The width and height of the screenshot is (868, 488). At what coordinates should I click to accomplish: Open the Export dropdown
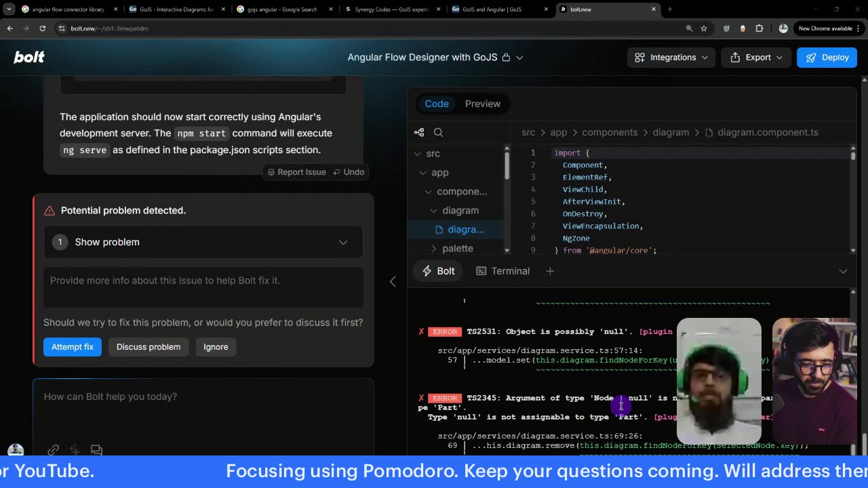click(x=756, y=58)
